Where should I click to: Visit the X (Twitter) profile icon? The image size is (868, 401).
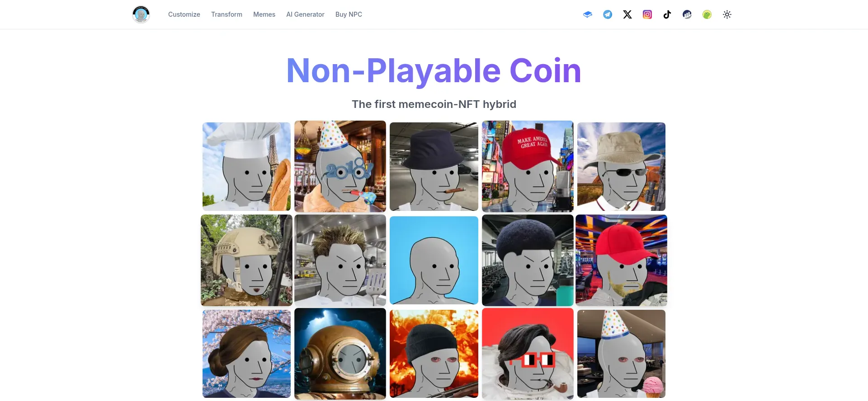[x=627, y=14]
